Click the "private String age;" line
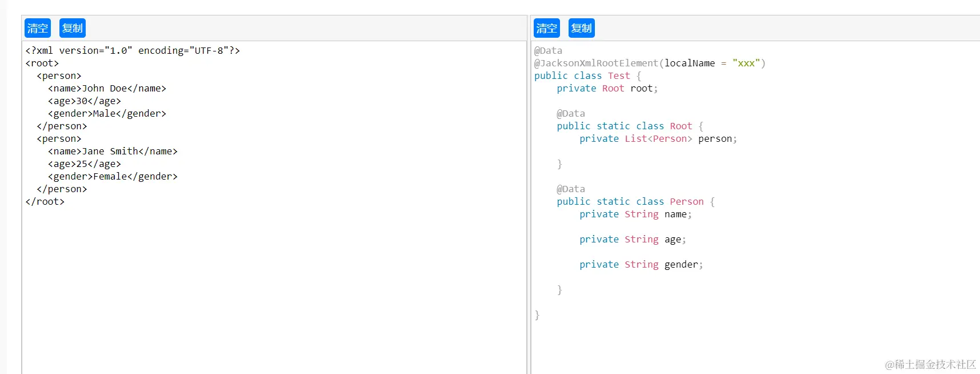The width and height of the screenshot is (980, 374). click(x=633, y=239)
